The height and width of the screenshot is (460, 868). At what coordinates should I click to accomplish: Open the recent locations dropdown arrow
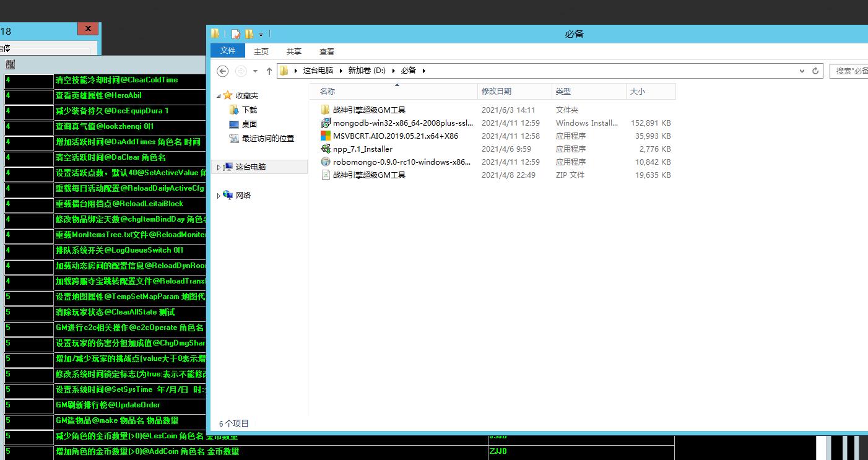click(x=255, y=71)
